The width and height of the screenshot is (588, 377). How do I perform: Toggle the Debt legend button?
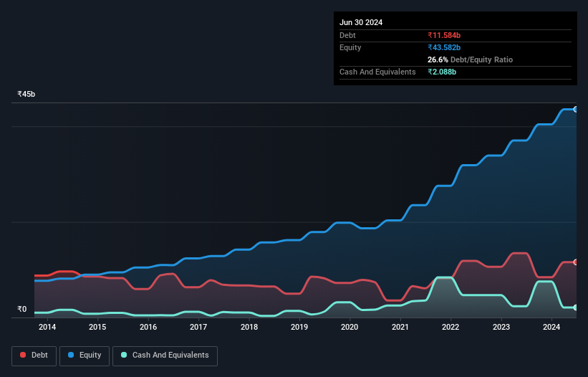pos(34,355)
